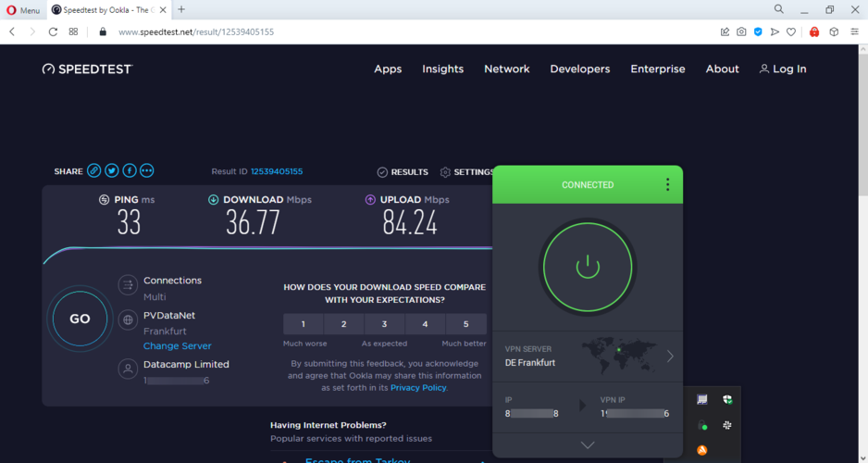Share the result on Twitter

[112, 171]
